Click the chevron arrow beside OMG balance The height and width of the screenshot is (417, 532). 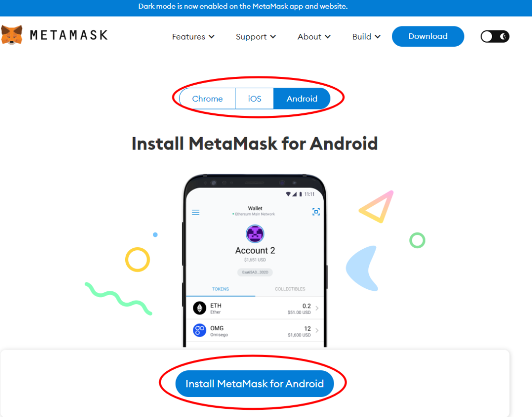point(317,331)
